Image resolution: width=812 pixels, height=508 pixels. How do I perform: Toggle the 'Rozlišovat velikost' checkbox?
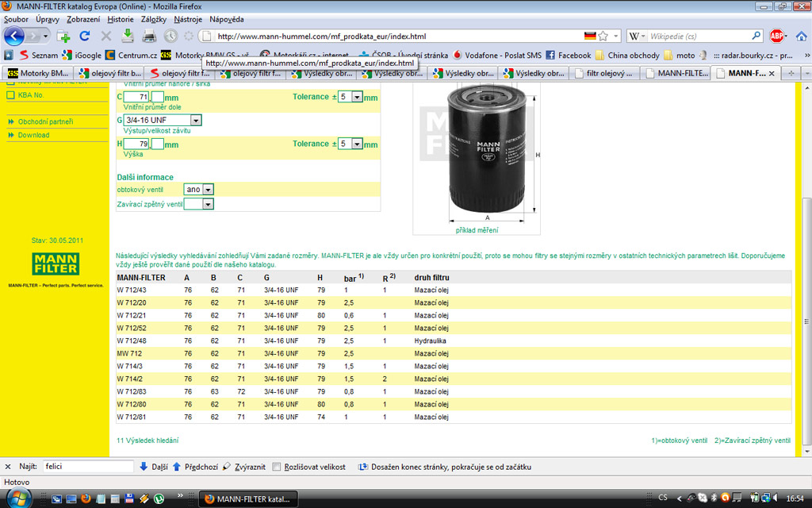[277, 467]
